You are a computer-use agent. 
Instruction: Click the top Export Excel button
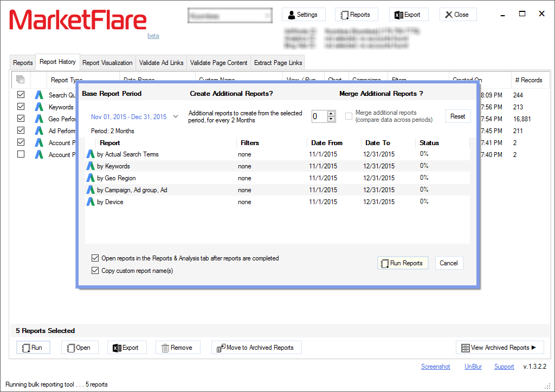tap(409, 15)
